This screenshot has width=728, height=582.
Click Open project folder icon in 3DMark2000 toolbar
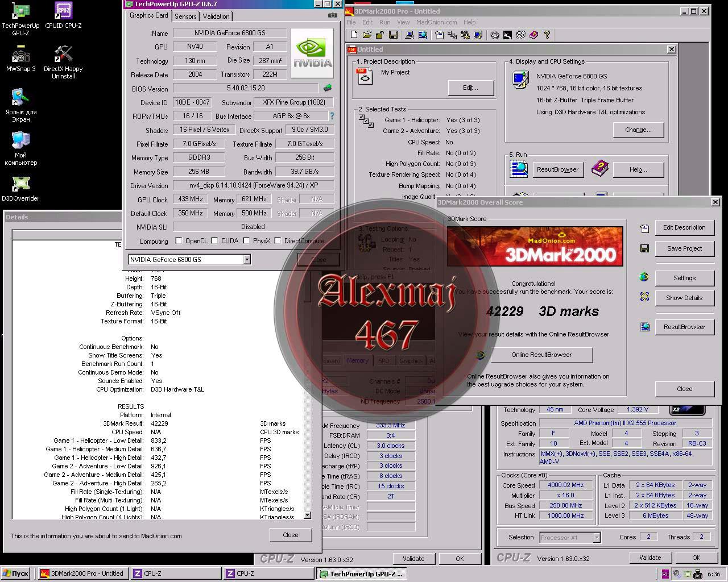tap(367, 35)
